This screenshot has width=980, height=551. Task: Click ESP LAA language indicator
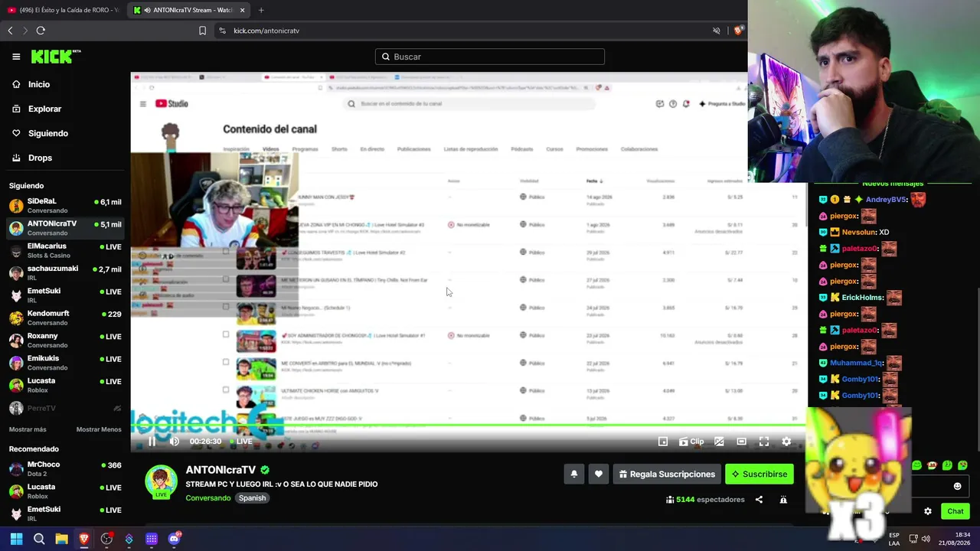pos(893,539)
